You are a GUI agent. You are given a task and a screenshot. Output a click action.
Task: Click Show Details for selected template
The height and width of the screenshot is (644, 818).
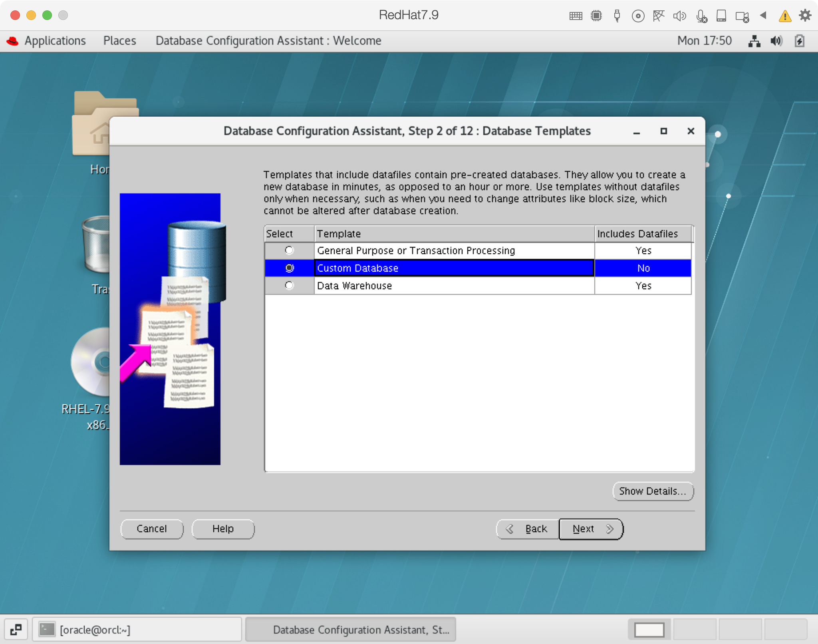(x=653, y=491)
